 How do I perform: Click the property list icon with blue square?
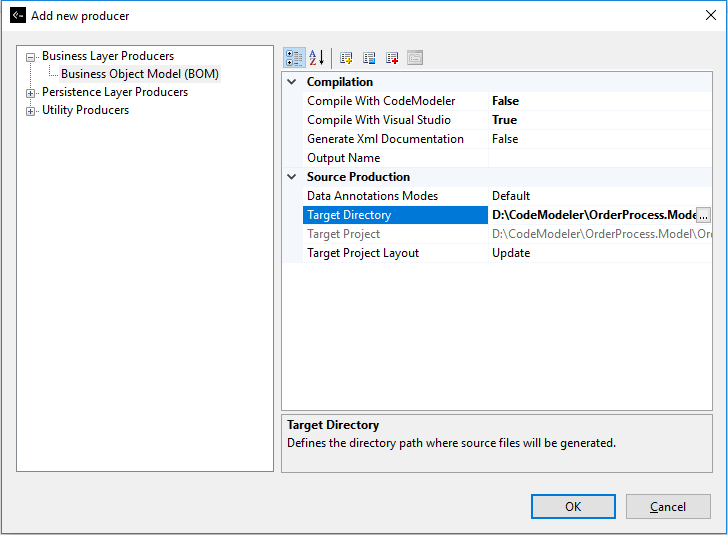pos(369,58)
